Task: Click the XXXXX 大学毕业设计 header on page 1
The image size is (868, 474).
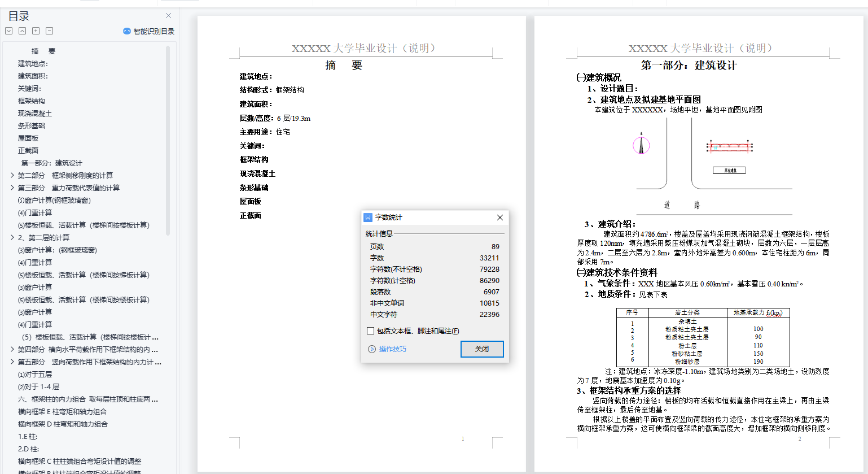Action: 363,49
